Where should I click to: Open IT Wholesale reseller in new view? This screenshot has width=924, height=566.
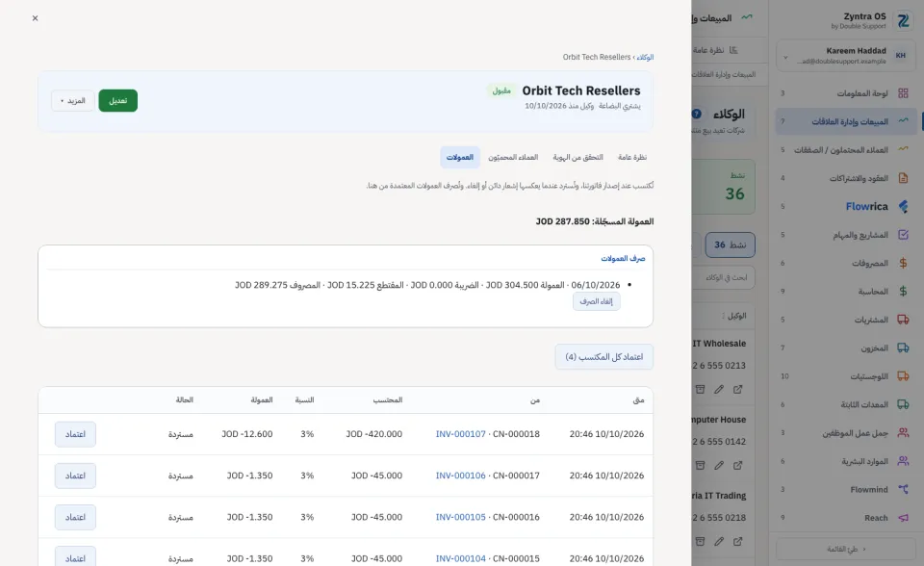(x=738, y=389)
